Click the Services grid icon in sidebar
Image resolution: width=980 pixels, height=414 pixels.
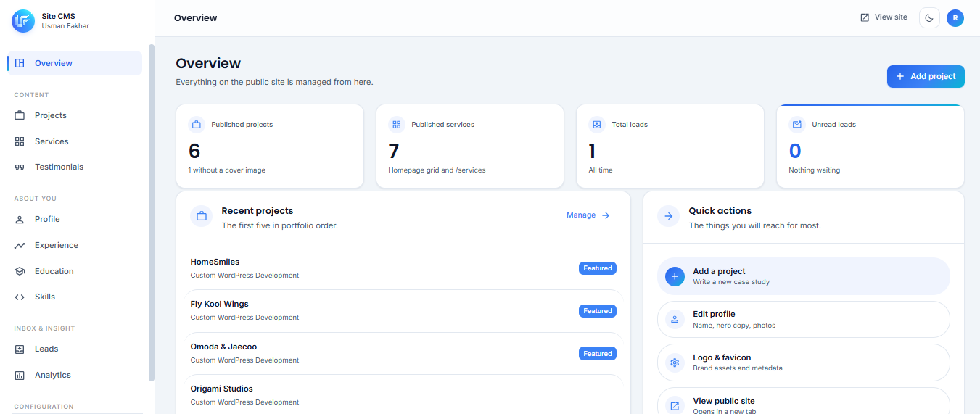tap(20, 141)
